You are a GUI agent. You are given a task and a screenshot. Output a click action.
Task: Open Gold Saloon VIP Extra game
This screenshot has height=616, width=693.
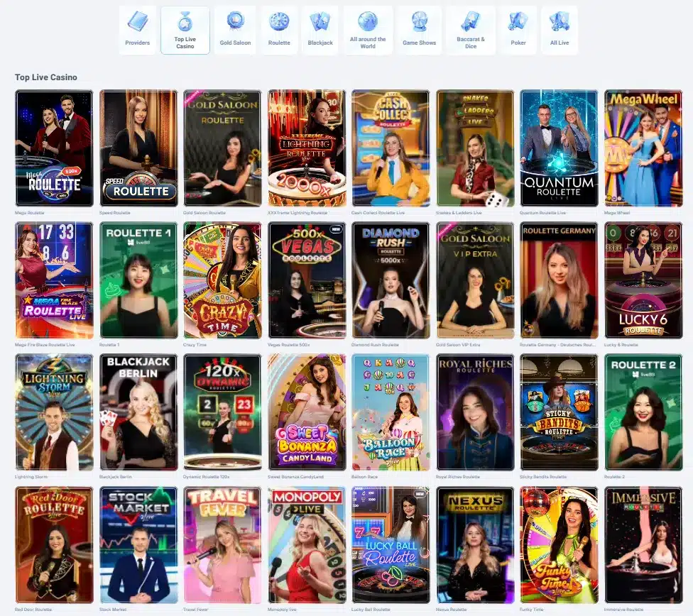pyautogui.click(x=475, y=280)
